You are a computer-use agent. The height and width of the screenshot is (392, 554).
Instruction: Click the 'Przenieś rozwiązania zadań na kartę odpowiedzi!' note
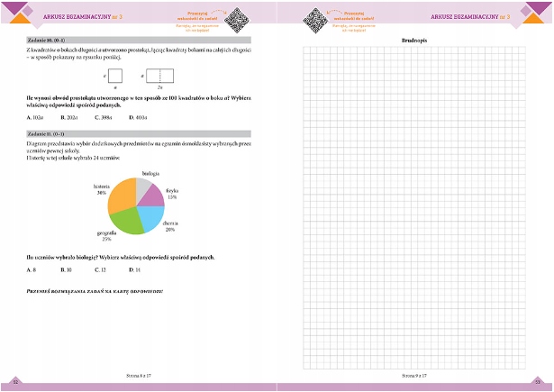(x=95, y=292)
